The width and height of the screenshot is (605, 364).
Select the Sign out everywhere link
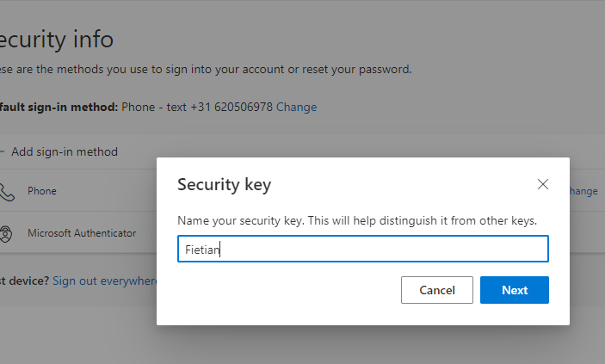105,281
